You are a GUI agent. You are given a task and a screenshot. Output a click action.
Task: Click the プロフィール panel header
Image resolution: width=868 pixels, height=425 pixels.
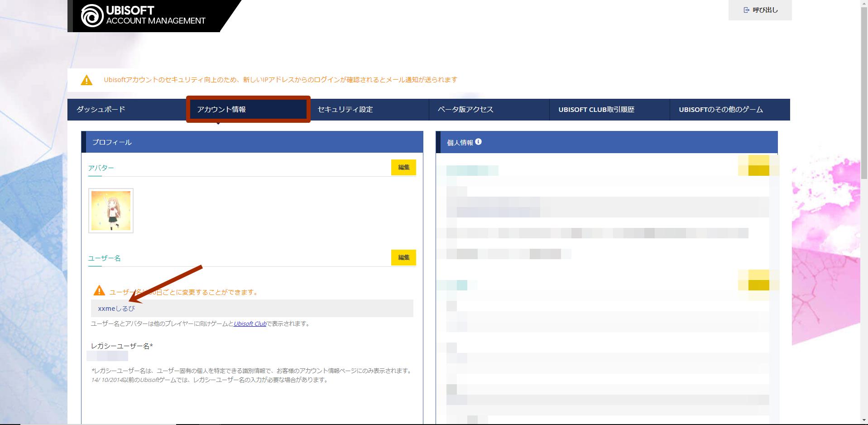tap(252, 142)
